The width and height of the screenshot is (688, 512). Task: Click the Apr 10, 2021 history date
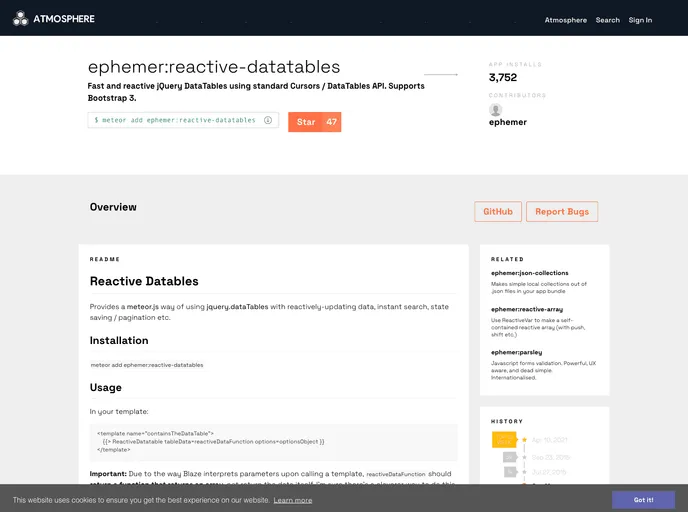click(549, 440)
